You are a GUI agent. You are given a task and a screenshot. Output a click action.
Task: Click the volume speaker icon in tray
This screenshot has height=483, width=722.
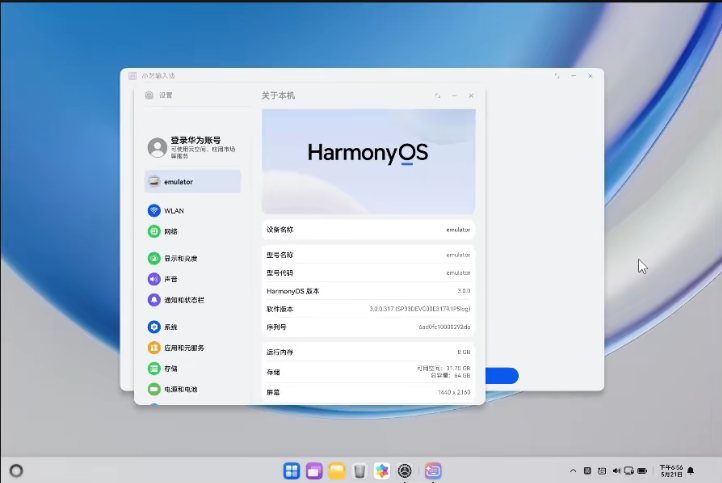tap(616, 471)
